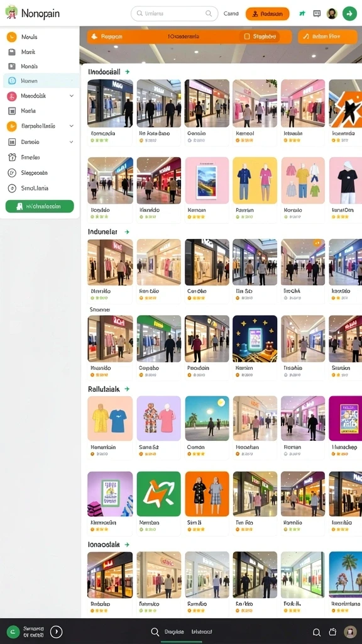Click the bag icon in bottom bar

[333, 632]
